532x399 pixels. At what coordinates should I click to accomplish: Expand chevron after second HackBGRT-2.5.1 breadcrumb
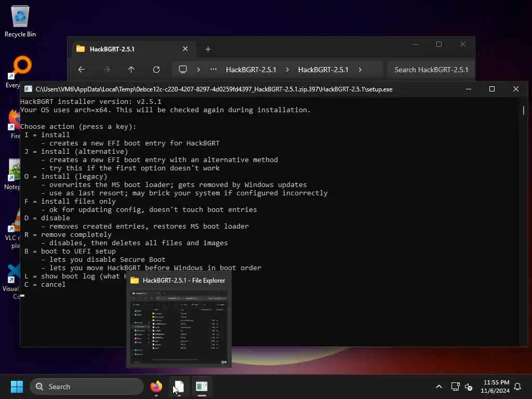tap(360, 70)
